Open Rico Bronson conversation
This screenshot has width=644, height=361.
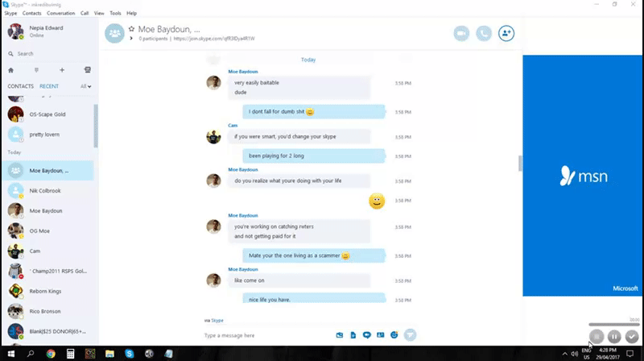[x=47, y=312]
